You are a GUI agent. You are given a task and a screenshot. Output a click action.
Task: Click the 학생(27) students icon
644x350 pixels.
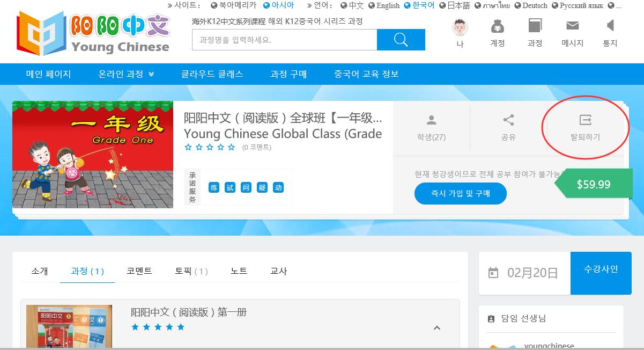point(431,120)
